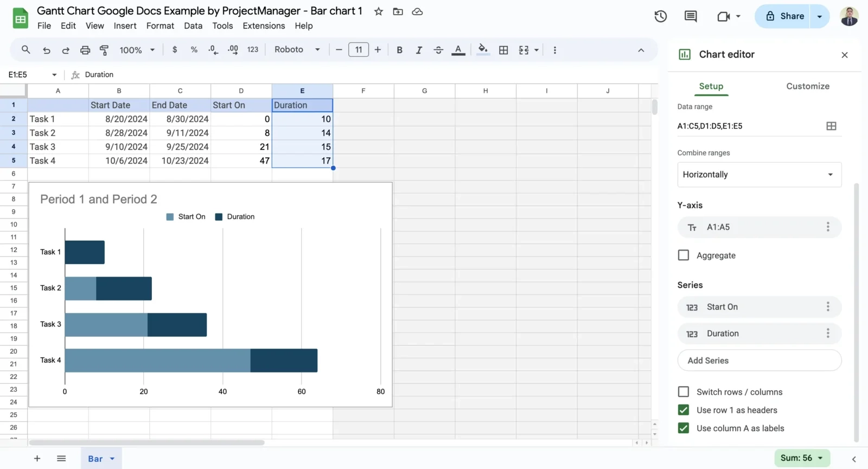Click the Share button
The width and height of the screenshot is (868, 469).
[784, 16]
